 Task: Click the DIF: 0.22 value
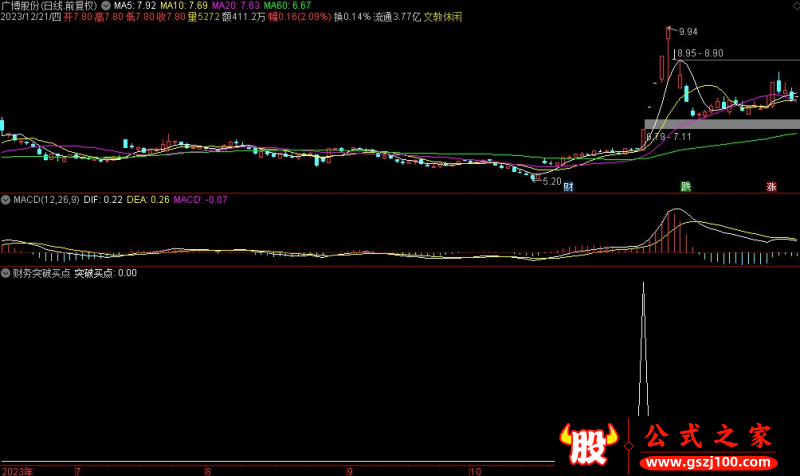tap(103, 200)
